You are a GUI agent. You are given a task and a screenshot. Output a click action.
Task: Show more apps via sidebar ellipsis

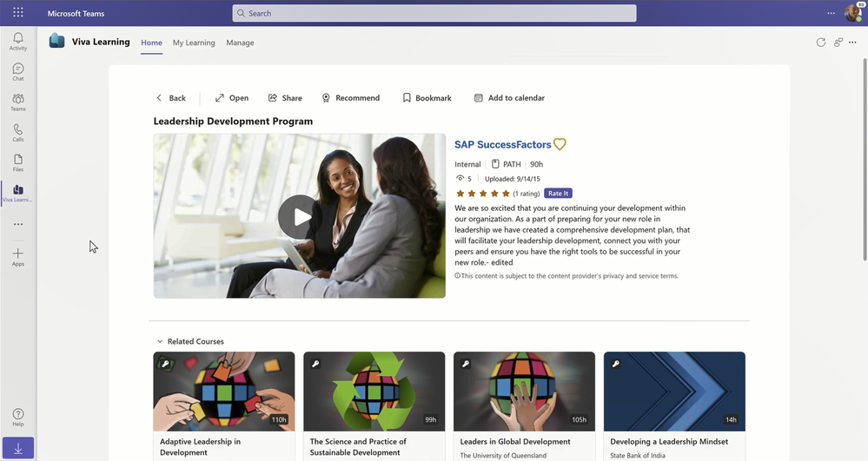[17, 224]
